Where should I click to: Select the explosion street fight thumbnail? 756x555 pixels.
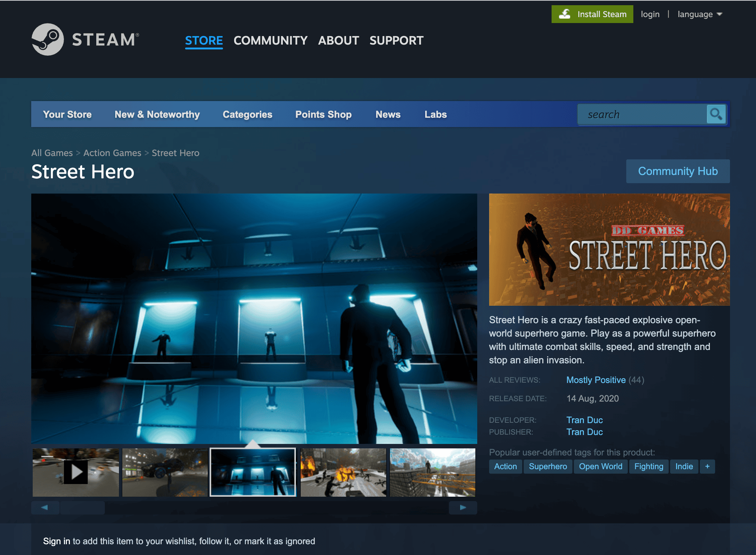[343, 472]
